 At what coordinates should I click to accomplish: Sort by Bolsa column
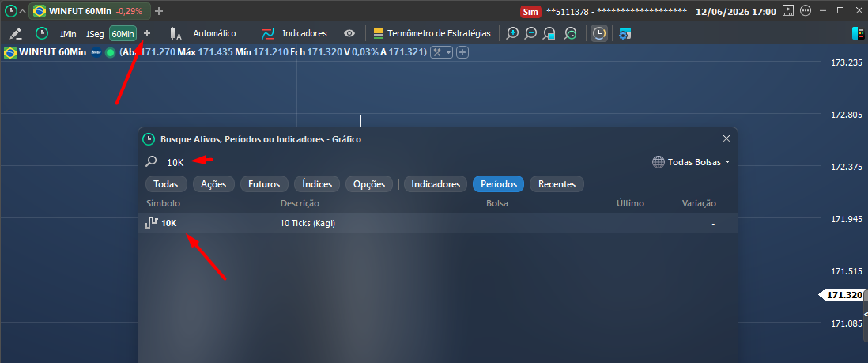click(497, 203)
